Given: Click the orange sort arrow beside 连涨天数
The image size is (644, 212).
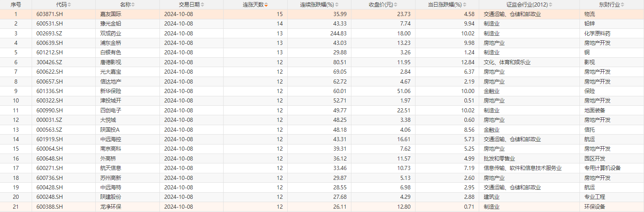Looking at the screenshot, I should click(x=266, y=5).
